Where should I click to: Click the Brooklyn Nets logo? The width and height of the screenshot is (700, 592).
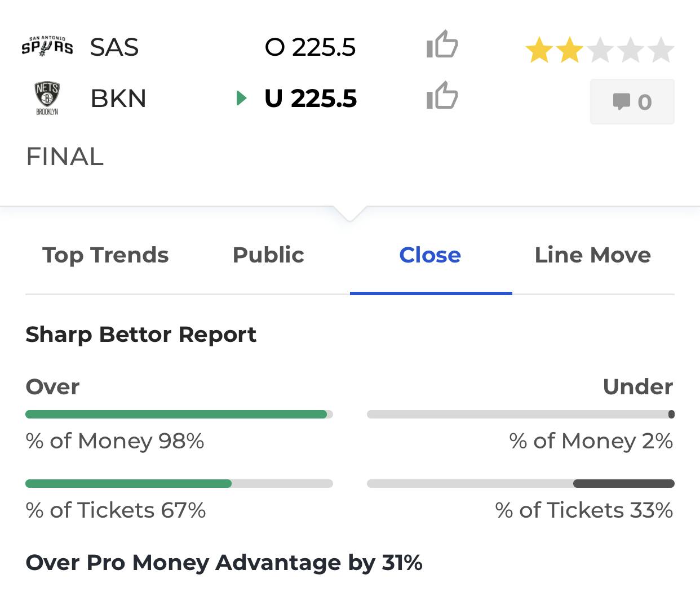coord(47,98)
